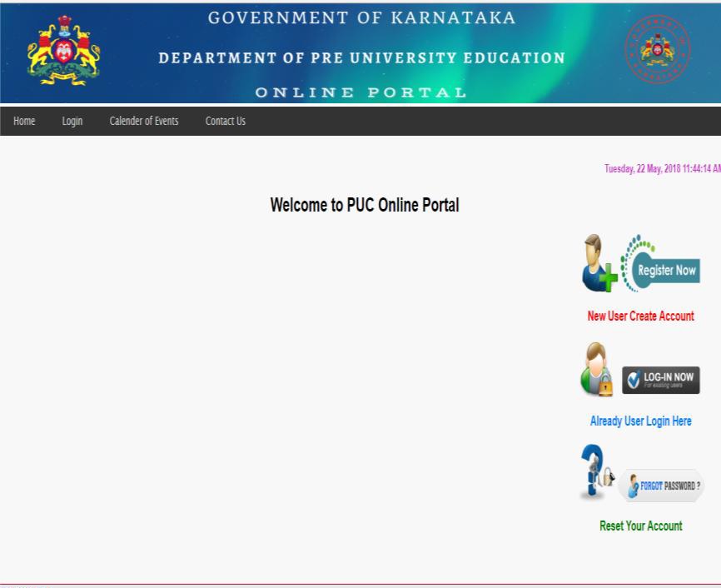The height and width of the screenshot is (588, 721).
Task: Open the Calender of Events menu item
Action: [x=144, y=122]
